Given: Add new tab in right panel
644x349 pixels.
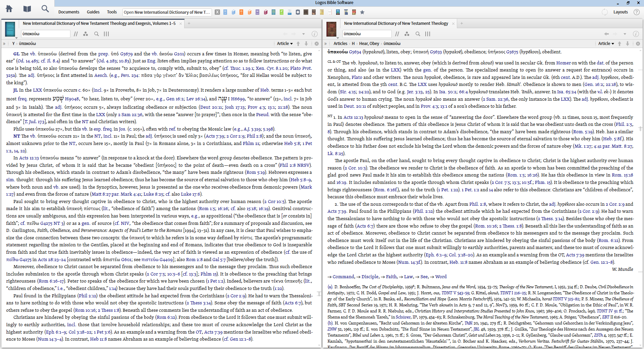Looking at the screenshot, I should 462,23.
